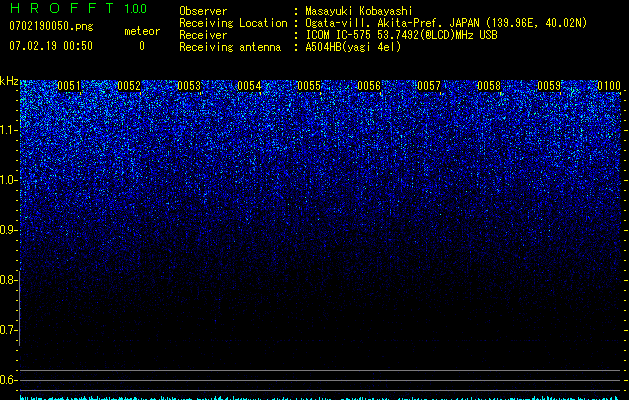Click time marker 0059

click(x=549, y=86)
